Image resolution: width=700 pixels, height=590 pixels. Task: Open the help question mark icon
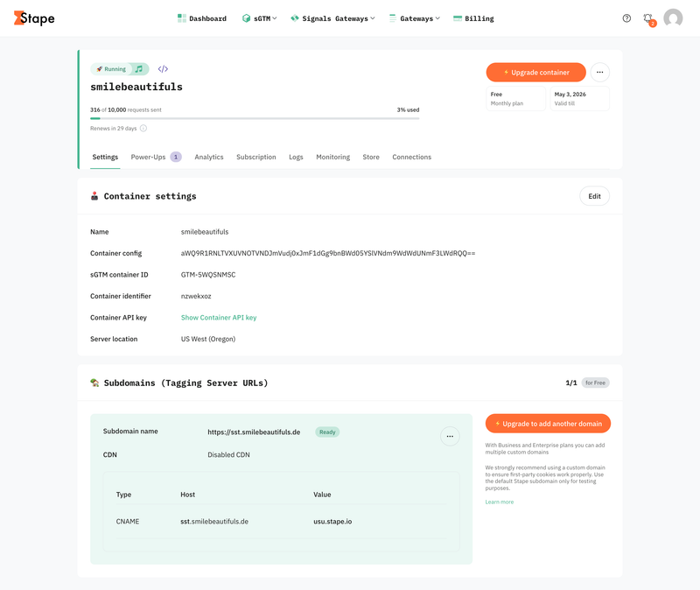626,18
